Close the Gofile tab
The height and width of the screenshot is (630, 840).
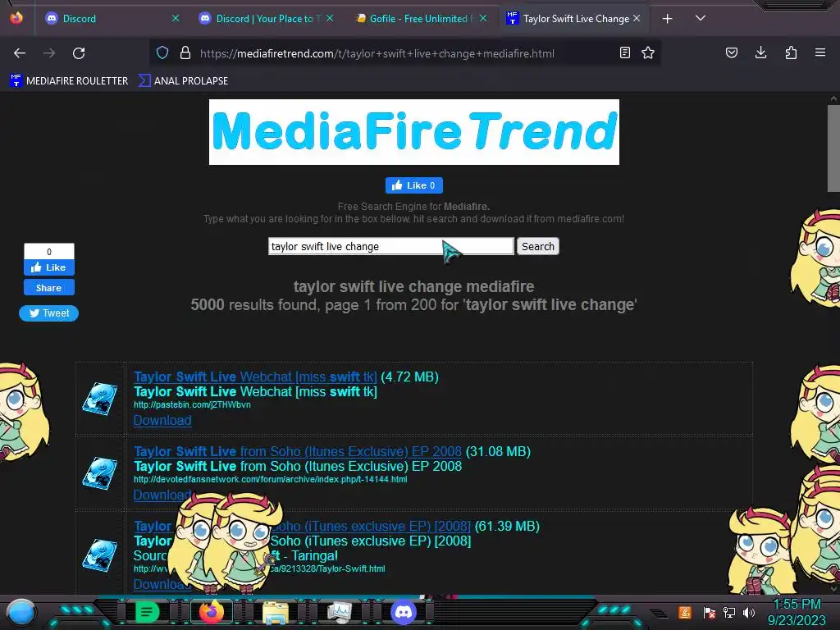pos(483,18)
